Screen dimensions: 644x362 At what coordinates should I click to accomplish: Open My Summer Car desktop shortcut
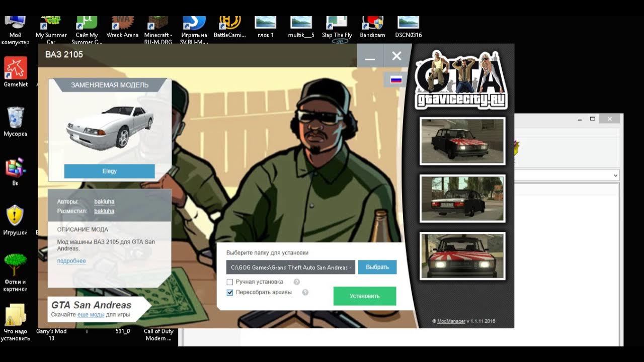coord(51,30)
